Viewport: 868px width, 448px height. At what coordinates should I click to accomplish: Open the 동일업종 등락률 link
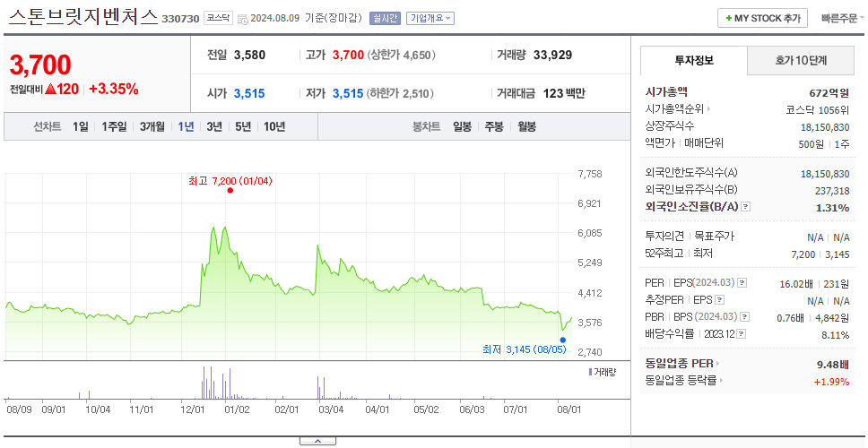[x=683, y=381]
